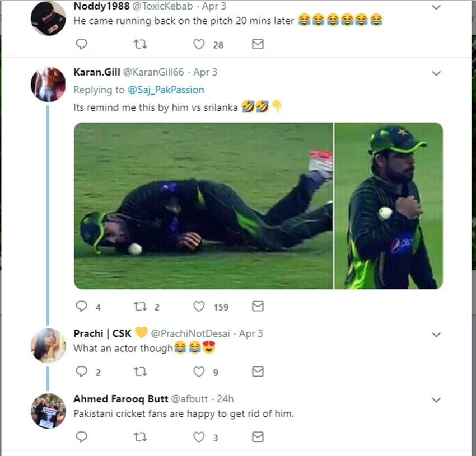
Task: Message Karan.Gill's tweet using envelope icon
Action: (x=258, y=306)
